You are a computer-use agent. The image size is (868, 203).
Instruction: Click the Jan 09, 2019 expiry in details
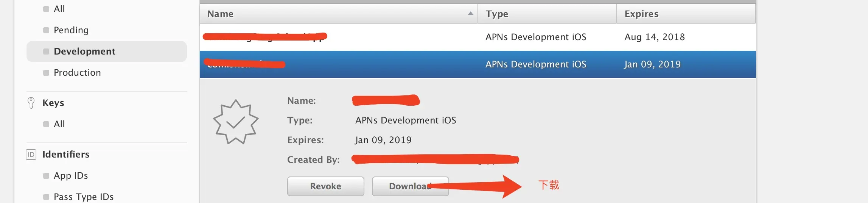point(383,140)
